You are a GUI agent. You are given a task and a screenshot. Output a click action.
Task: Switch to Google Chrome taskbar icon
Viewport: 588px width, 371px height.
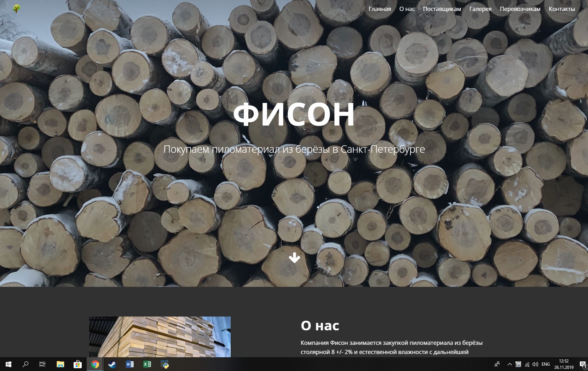[x=95, y=364]
